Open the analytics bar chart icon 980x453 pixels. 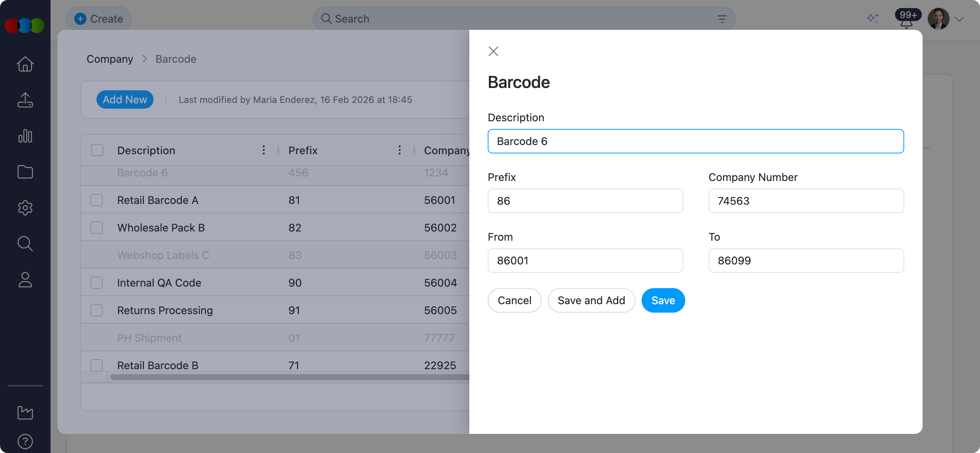tap(25, 136)
